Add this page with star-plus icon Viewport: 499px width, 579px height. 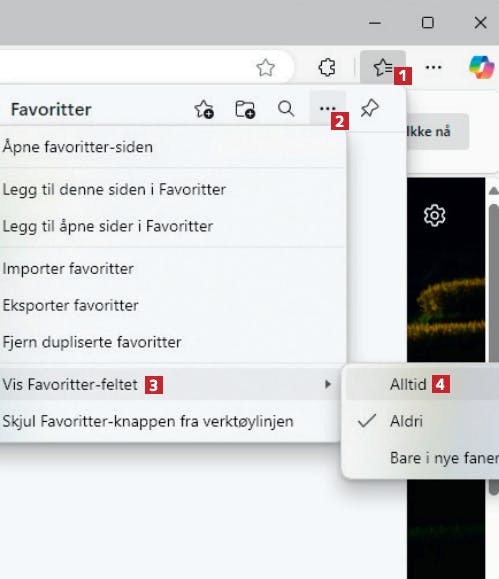click(204, 109)
